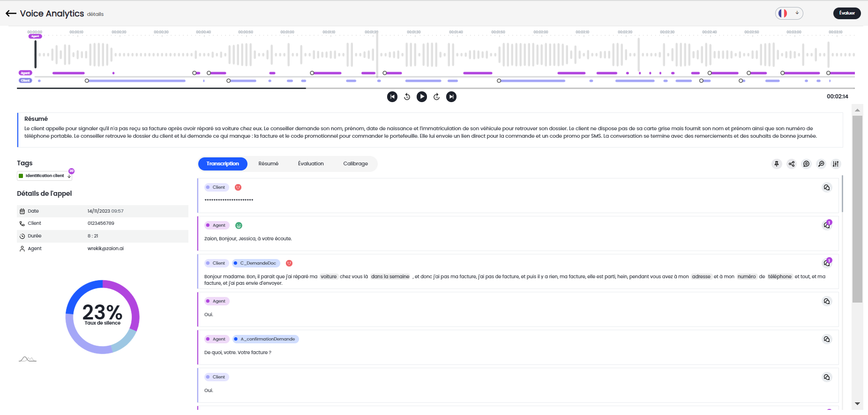The image size is (868, 415).
Task: Open the French flag language dropdown
Action: (x=789, y=13)
